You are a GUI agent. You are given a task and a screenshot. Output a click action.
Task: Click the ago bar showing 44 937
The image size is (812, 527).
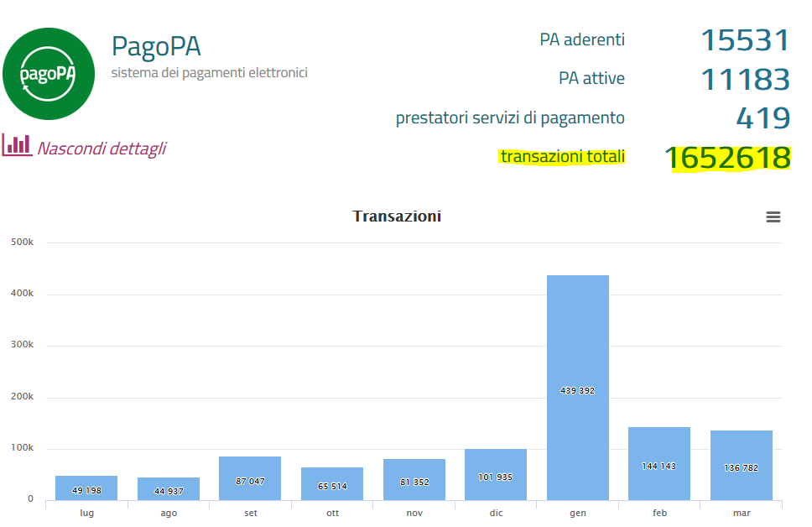point(169,489)
